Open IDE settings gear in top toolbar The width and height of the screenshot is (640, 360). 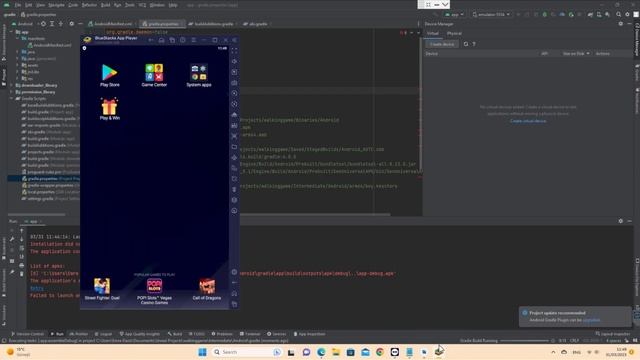627,14
